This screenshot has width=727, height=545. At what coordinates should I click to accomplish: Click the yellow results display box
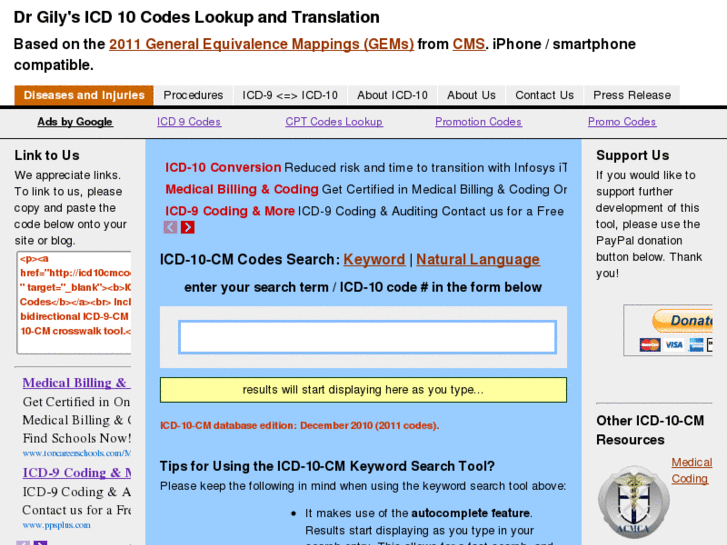tap(363, 390)
